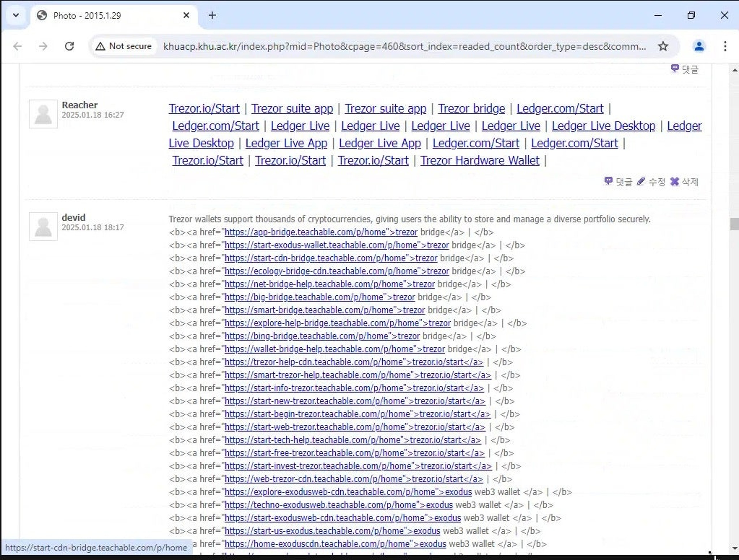Open the home-exoduscdn.teachable.com link

(335, 544)
